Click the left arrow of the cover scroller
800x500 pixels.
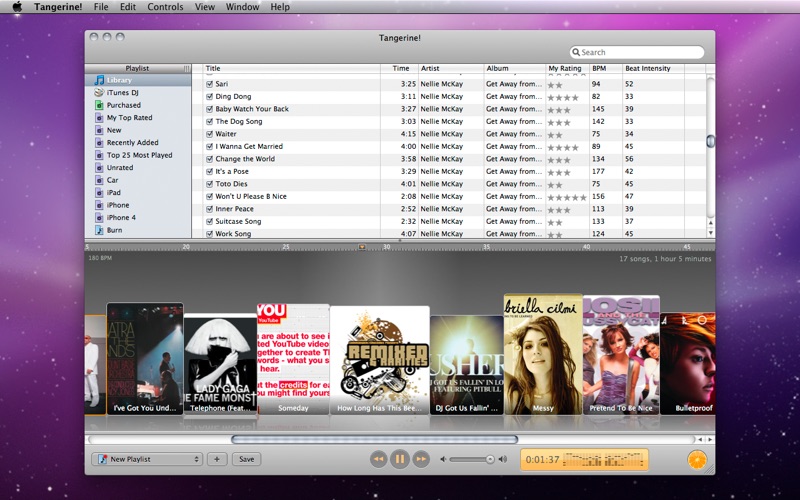(701, 439)
